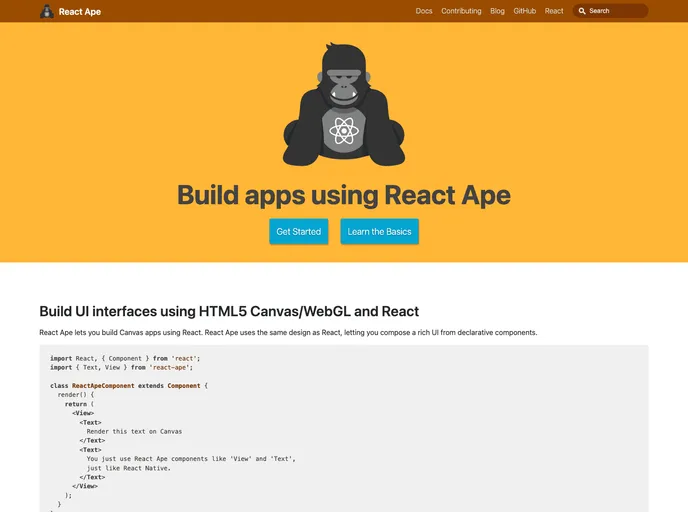Open the Docs navigation link
688x512 pixels.
tap(424, 11)
